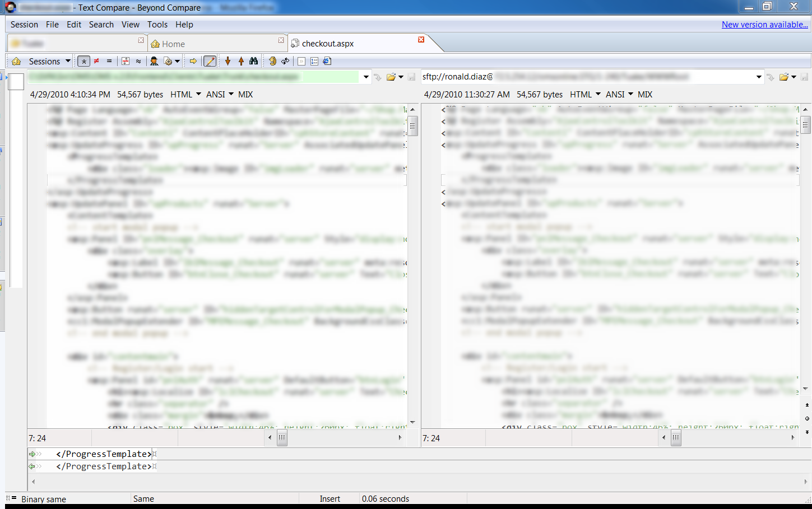Jump to Previous Difference up arrow
Image resolution: width=812 pixels, height=509 pixels.
pos(241,61)
